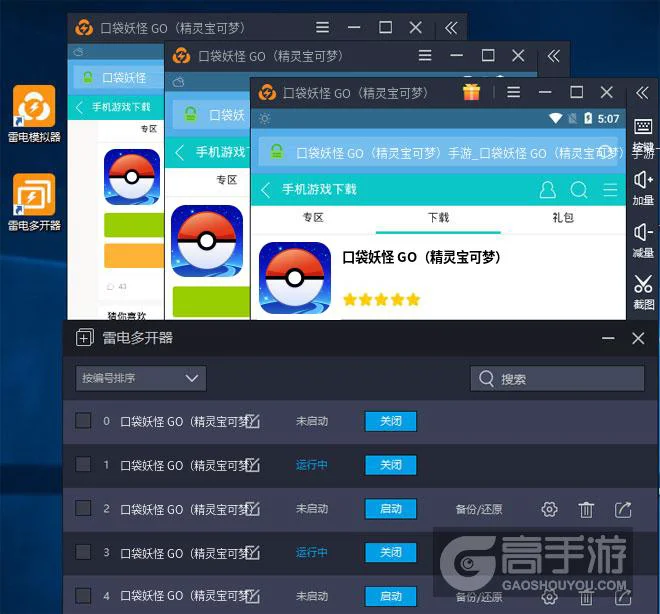
Task: Click the 搜索 search field in multi-instance manager
Action: tap(557, 379)
